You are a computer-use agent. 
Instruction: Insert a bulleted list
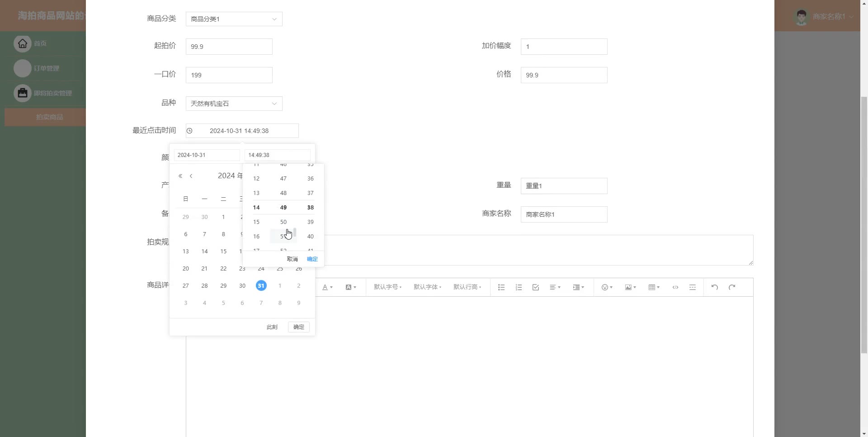coord(501,287)
